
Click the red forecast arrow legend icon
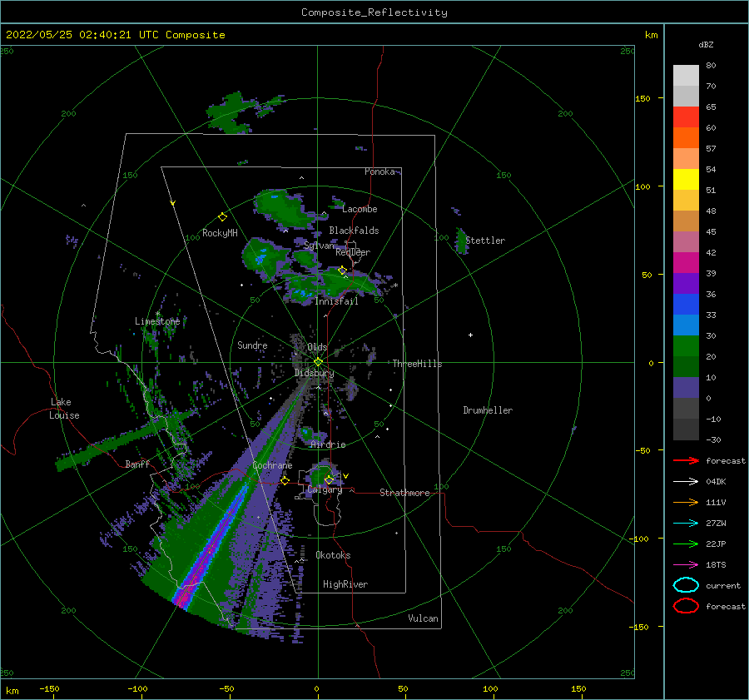(686, 460)
